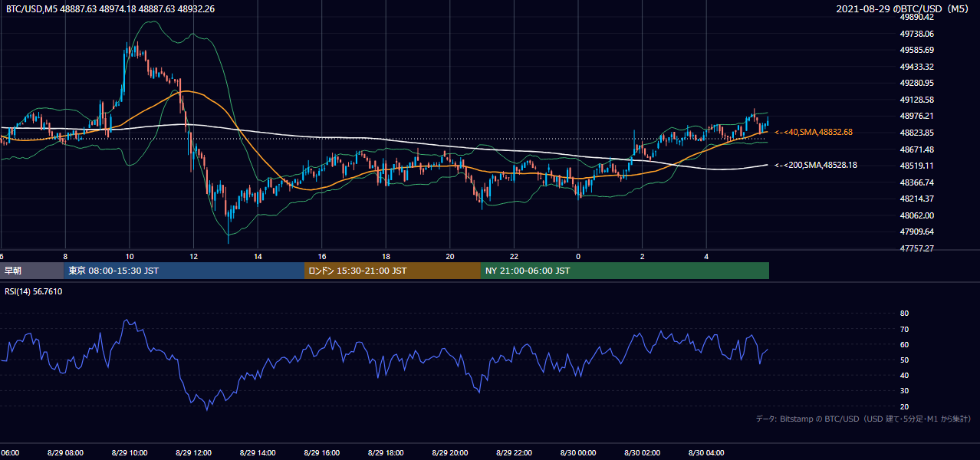980x460 pixels.
Task: Click the 8/29 10:00 time label
Action: pyautogui.click(x=130, y=453)
